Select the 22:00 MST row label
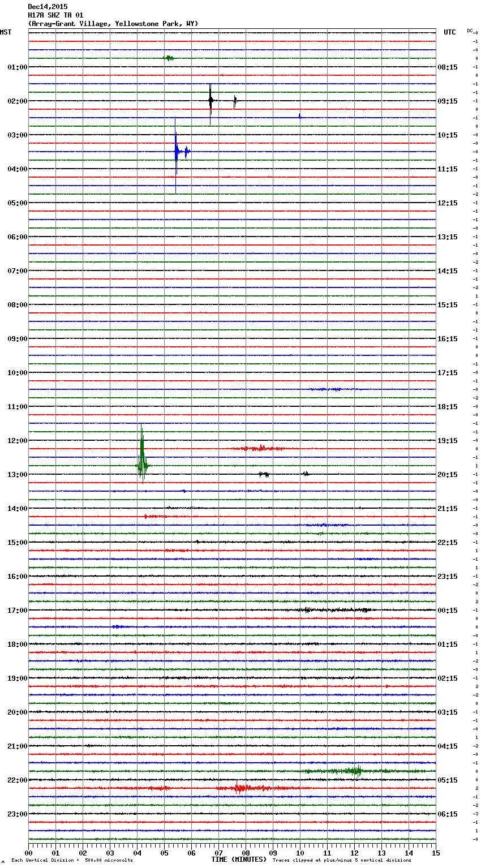Screen dimensions: 481x868 [17, 780]
